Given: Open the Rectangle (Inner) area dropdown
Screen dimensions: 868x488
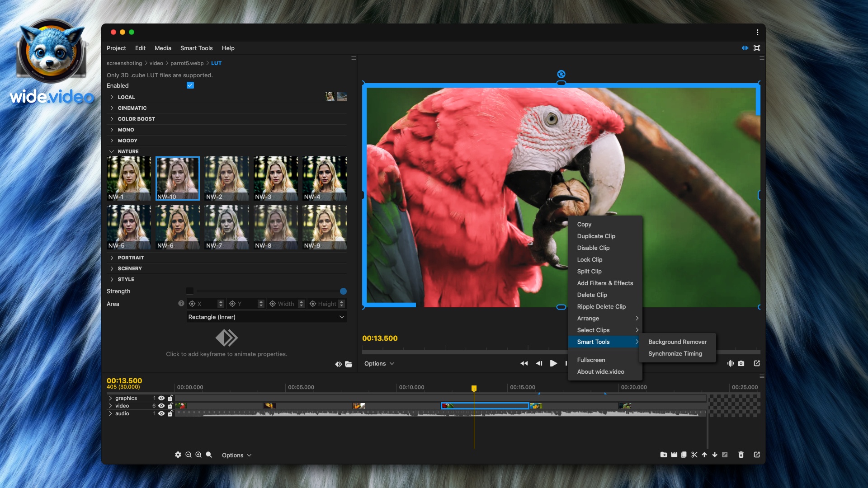Looking at the screenshot, I should [x=267, y=317].
